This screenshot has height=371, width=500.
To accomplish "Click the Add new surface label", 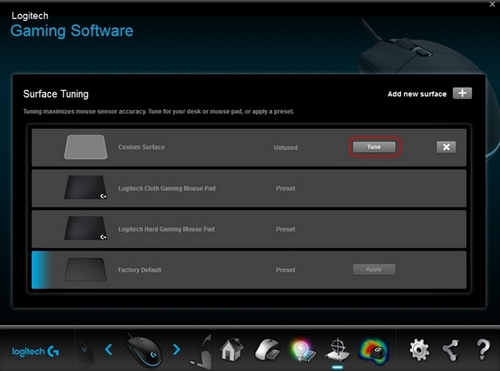I will 417,94.
